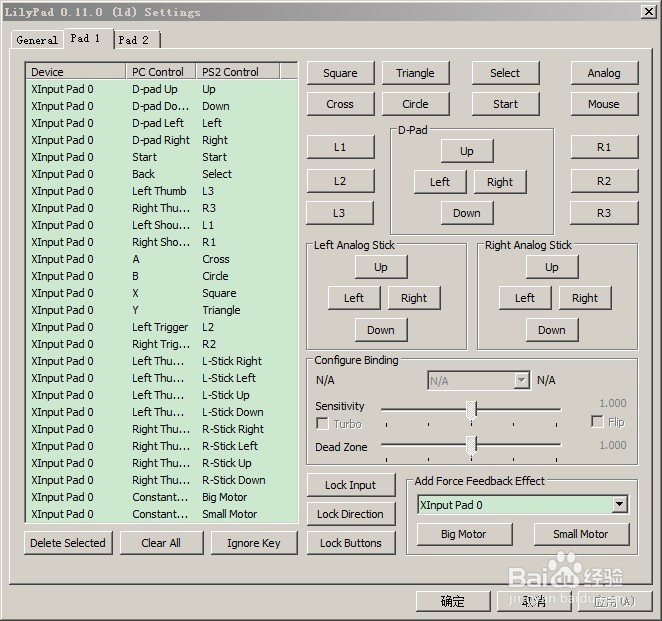
Task: Click the Square binding button
Action: coord(340,73)
